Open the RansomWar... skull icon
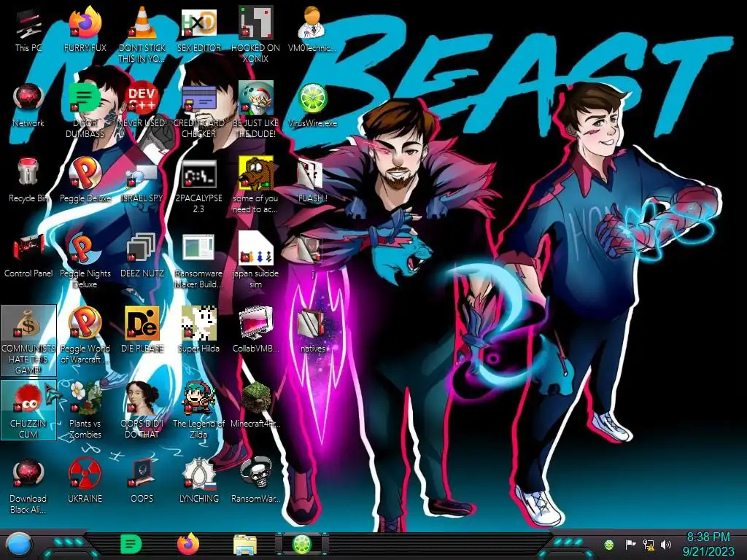The height and width of the screenshot is (560, 747). pos(255,481)
